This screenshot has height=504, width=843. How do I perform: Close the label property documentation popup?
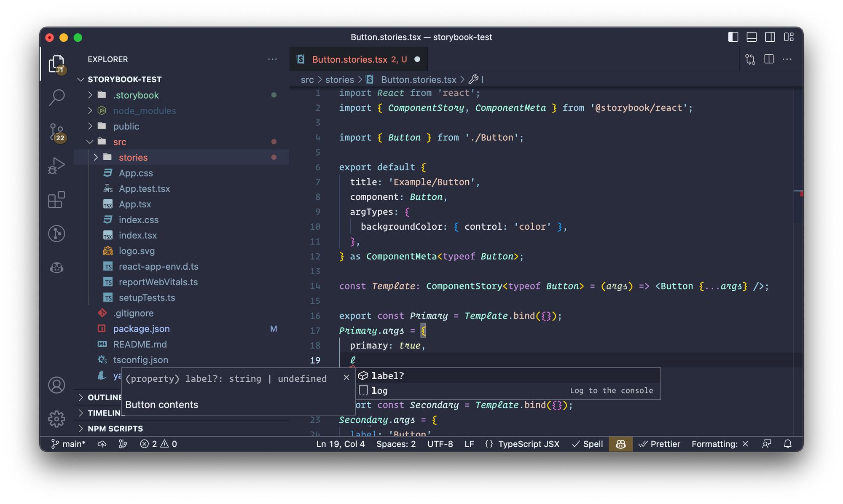[346, 378]
